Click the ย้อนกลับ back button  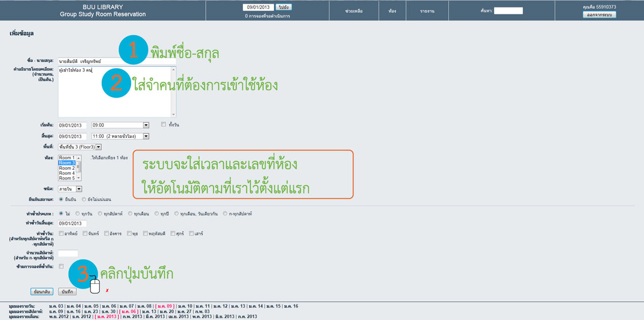click(42, 292)
